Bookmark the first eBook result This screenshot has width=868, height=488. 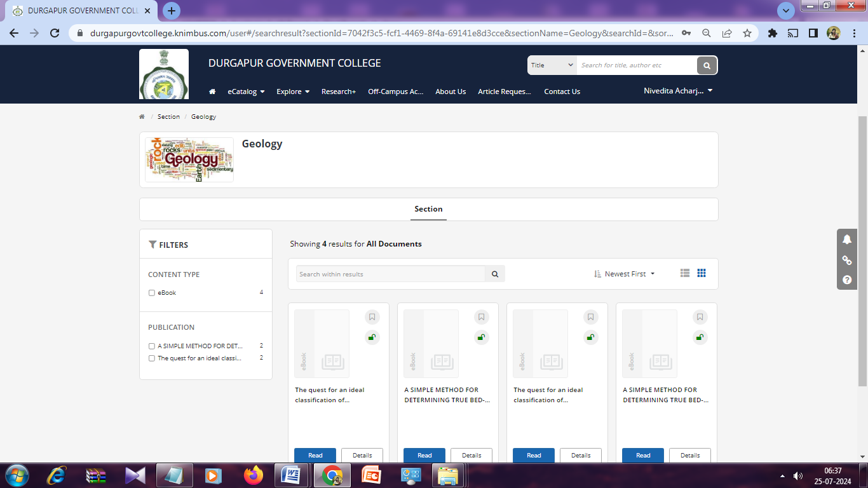(372, 317)
